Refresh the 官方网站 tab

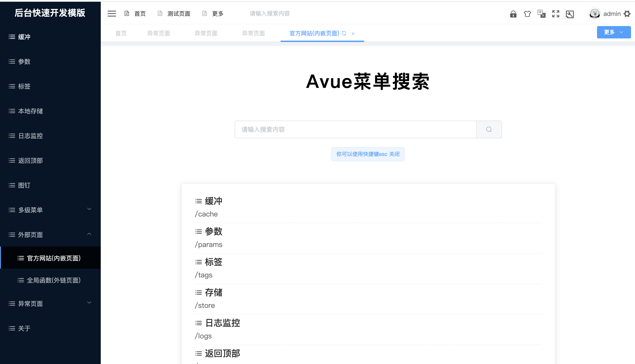click(x=344, y=33)
